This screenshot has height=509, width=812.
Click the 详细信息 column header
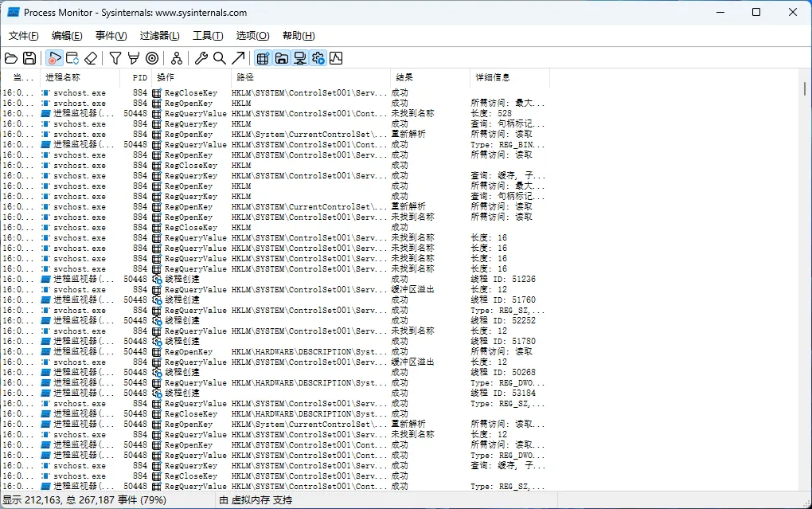(x=510, y=77)
